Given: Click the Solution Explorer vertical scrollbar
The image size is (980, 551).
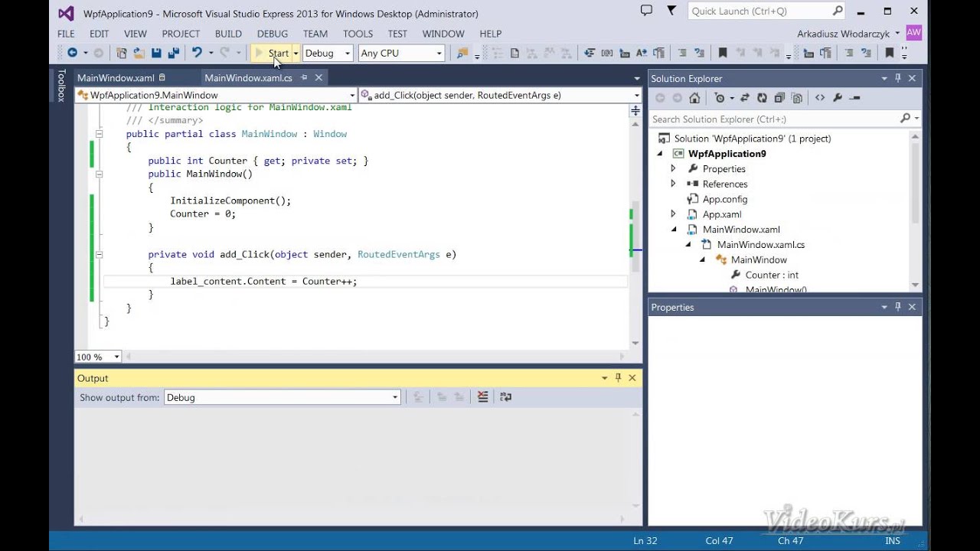Looking at the screenshot, I should [x=916, y=181].
